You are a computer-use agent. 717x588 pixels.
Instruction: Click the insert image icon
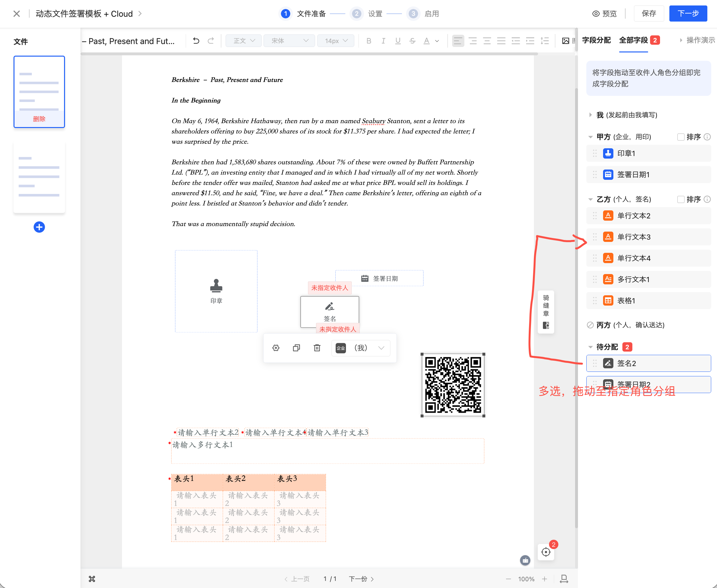pos(565,41)
